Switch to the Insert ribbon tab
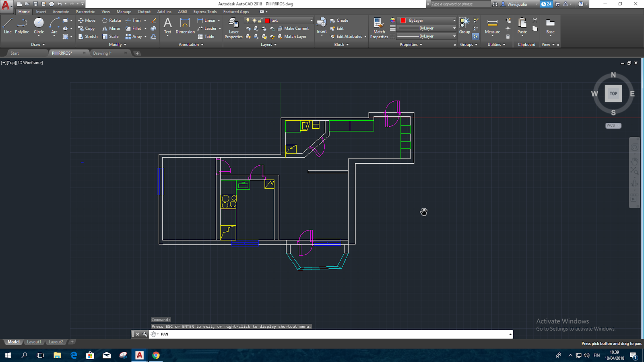 (x=41, y=12)
